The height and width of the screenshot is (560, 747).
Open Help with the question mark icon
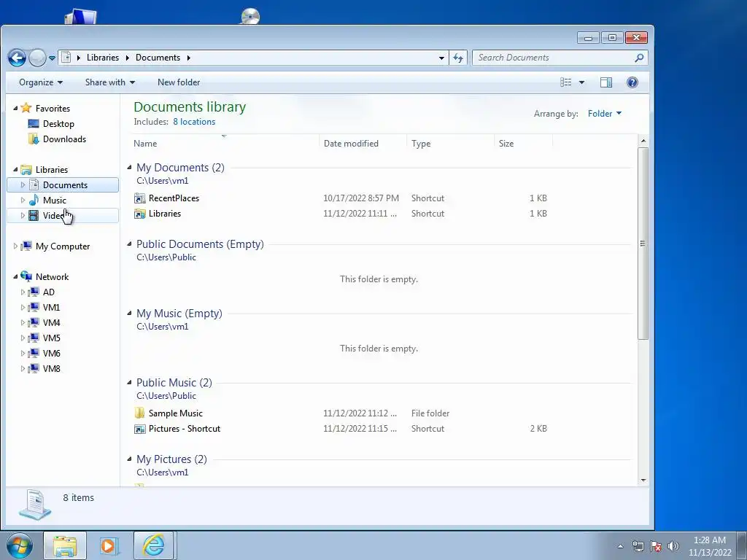[632, 82]
